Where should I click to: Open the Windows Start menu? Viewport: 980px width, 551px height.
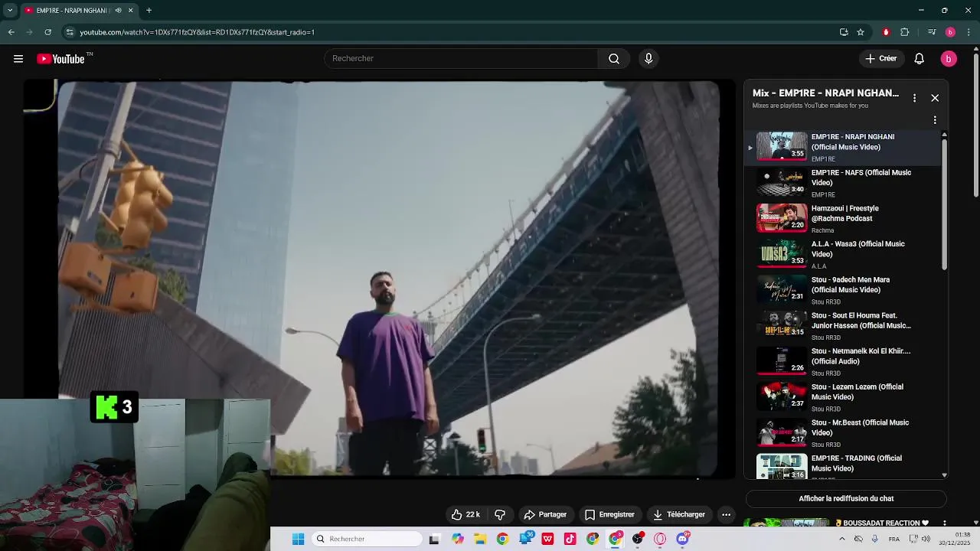click(x=299, y=539)
